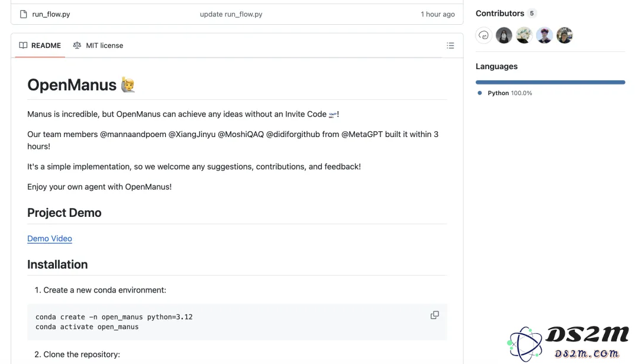Open the white line-drawing contributor avatar

point(484,35)
